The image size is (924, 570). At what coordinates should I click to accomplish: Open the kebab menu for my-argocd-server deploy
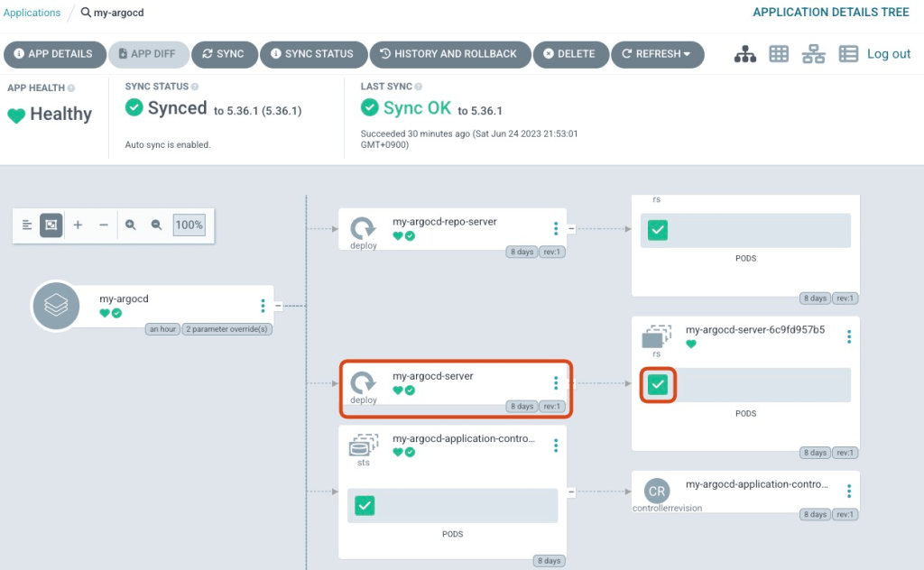[556, 382]
